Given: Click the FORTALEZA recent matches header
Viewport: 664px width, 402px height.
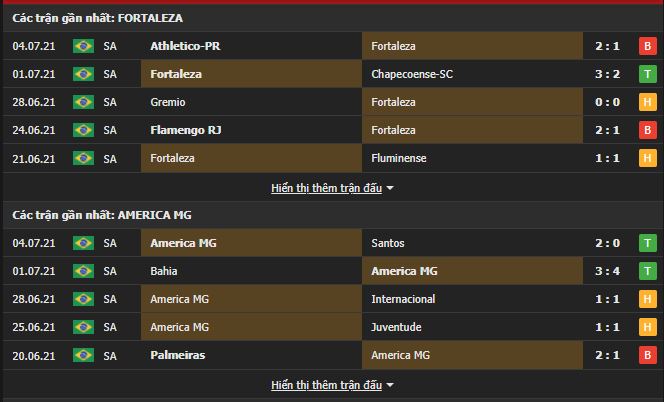Looking at the screenshot, I should coord(98,18).
